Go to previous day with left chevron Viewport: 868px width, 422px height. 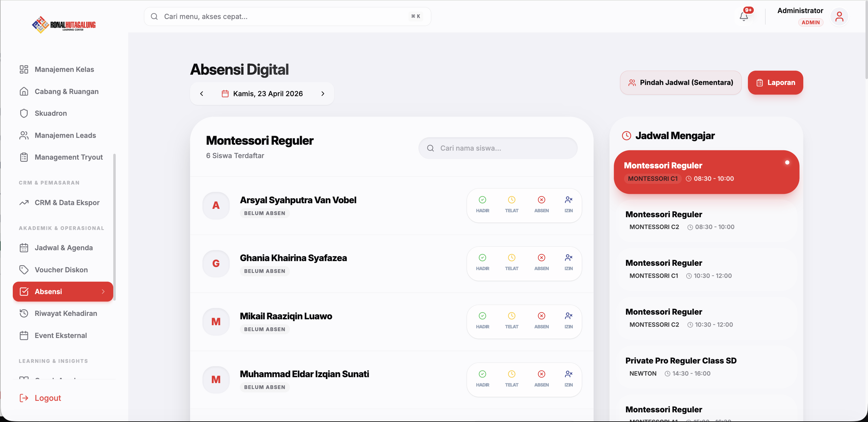(202, 94)
